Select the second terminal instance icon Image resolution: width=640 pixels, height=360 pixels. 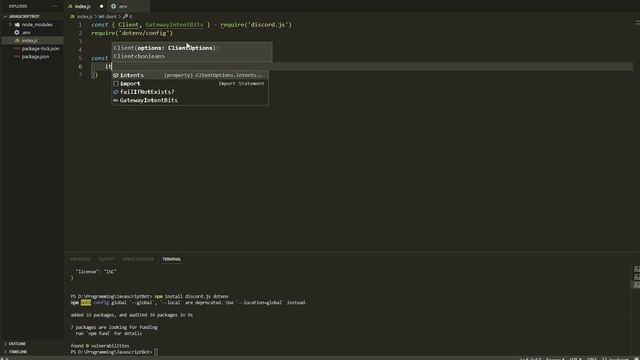coord(637,277)
